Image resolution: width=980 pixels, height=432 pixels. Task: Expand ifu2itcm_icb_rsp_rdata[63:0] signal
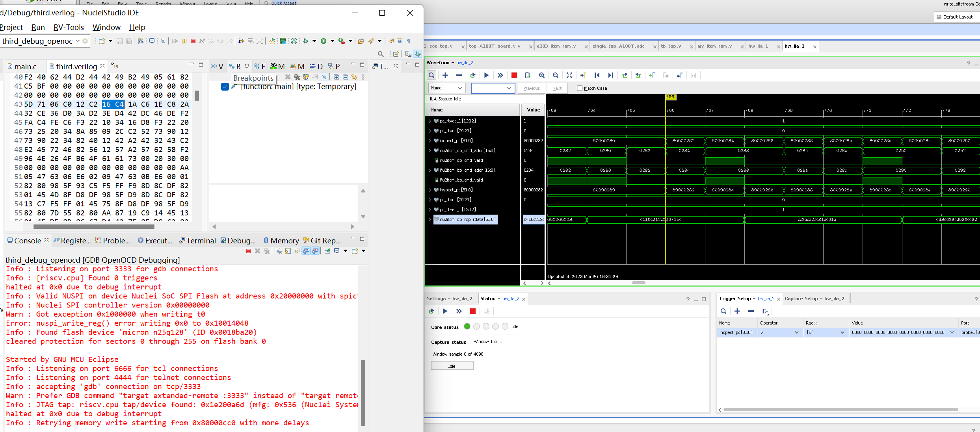(x=430, y=219)
